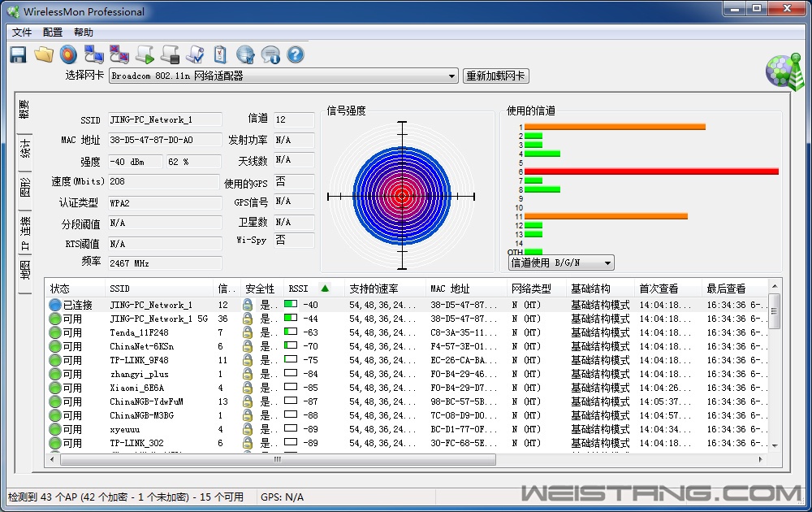Viewport: 812px width, 512px height.
Task: Sort the list by the 支持的速率 column header
Action: [x=385, y=289]
